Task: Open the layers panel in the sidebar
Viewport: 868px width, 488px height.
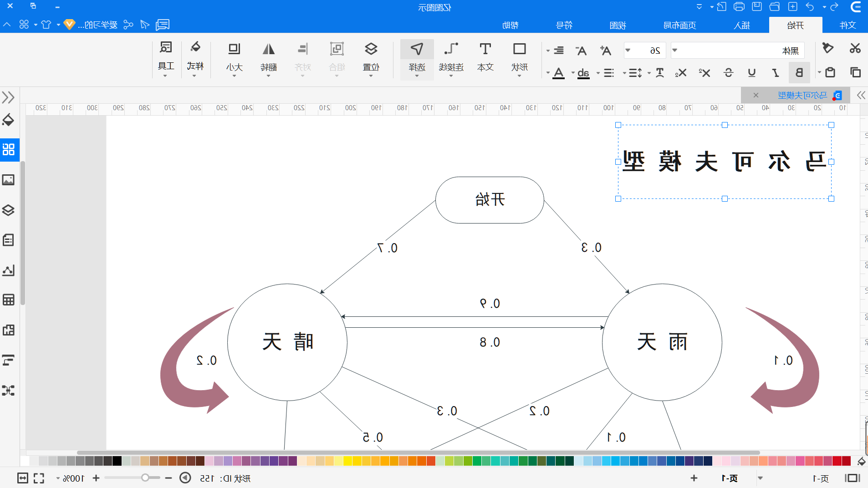Action: (8, 210)
